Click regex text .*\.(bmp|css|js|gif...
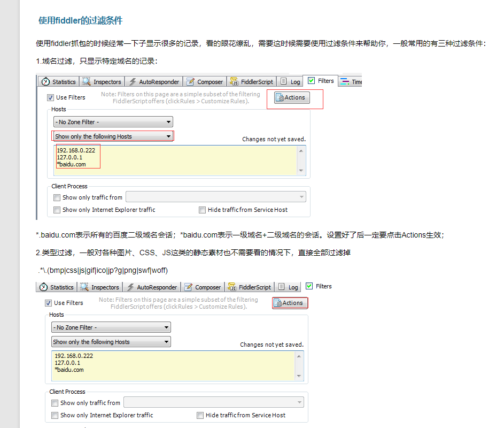The width and height of the screenshot is (504, 428). pyautogui.click(x=103, y=270)
